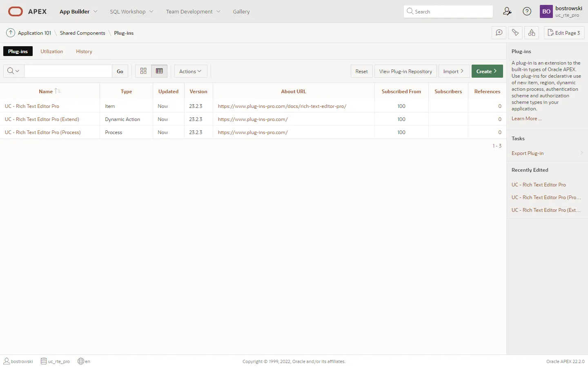Open the History tab

click(84, 52)
